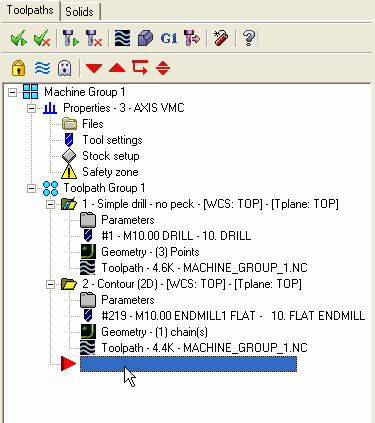Image resolution: width=375 pixels, height=423 pixels.
Task: Switch to the Toolpaths tab
Action: click(30, 10)
